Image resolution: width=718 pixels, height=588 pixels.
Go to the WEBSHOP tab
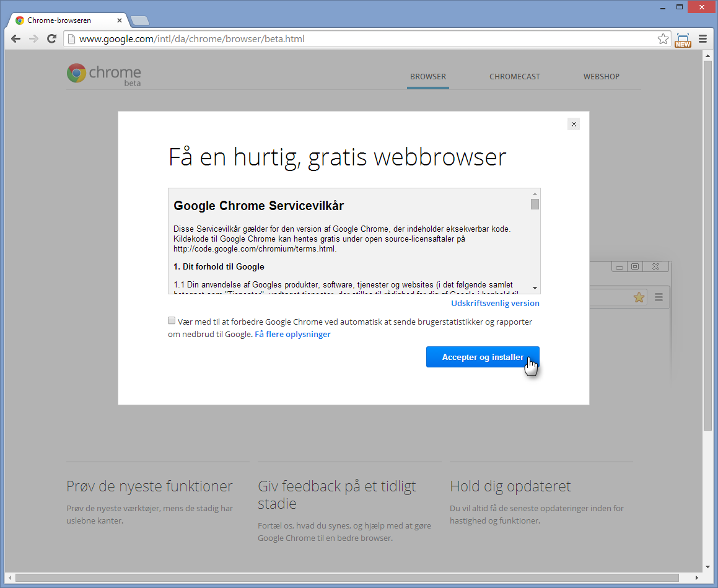(601, 77)
